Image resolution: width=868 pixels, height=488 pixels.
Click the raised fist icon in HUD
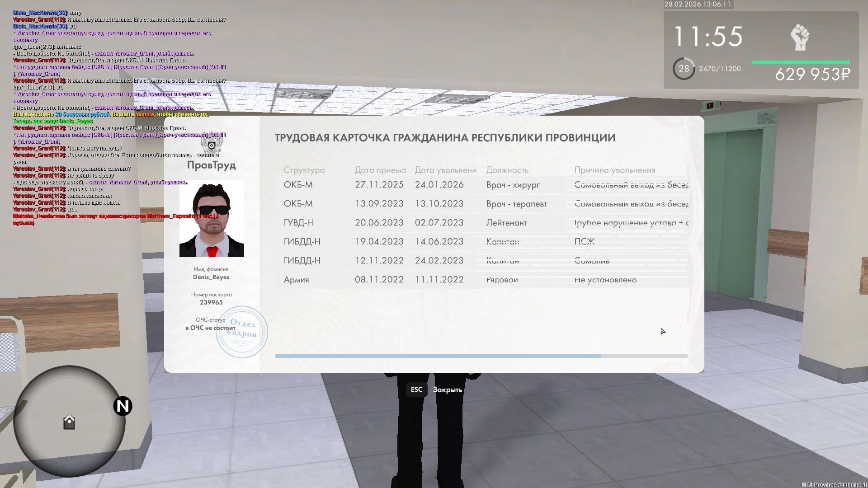click(800, 37)
